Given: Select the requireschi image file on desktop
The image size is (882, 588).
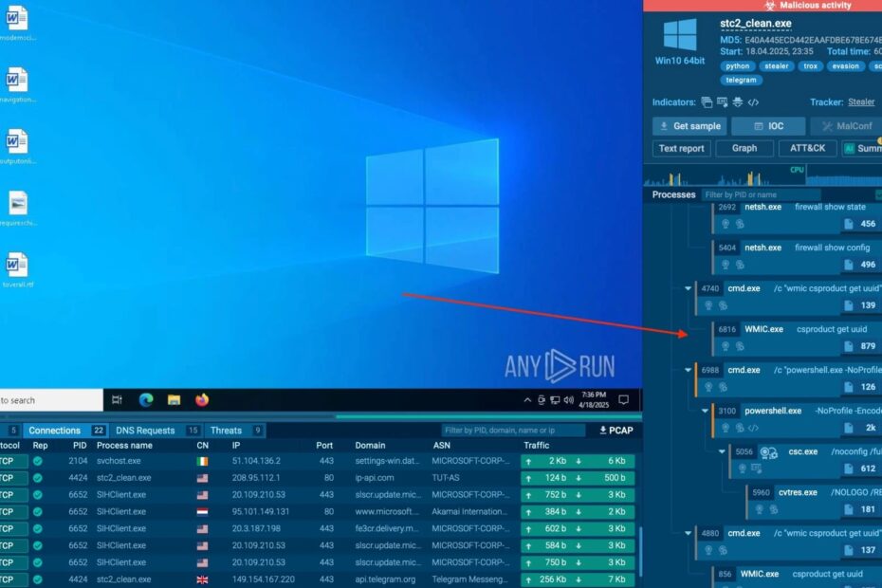Looking at the screenshot, I should coord(17,209).
